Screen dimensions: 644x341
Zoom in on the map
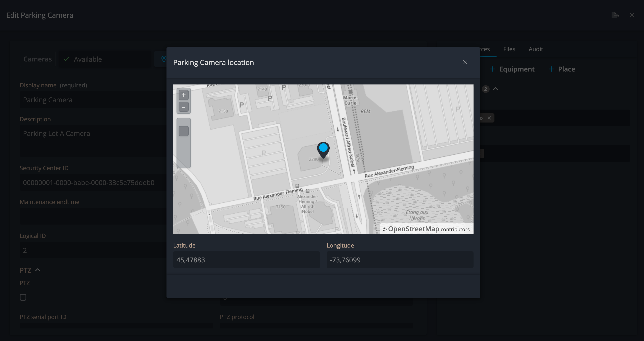[183, 95]
